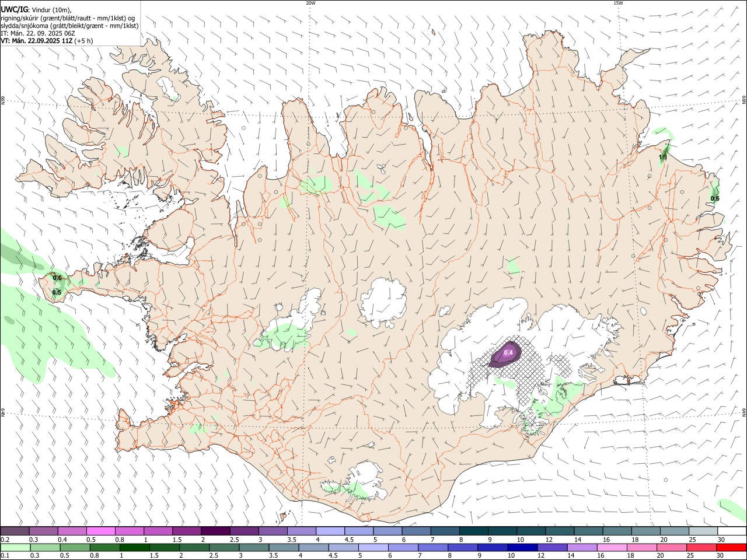The width and height of the screenshot is (747, 560).
Task: Click the dark blue 10–12 rain legend swatch
Action: tap(522, 547)
